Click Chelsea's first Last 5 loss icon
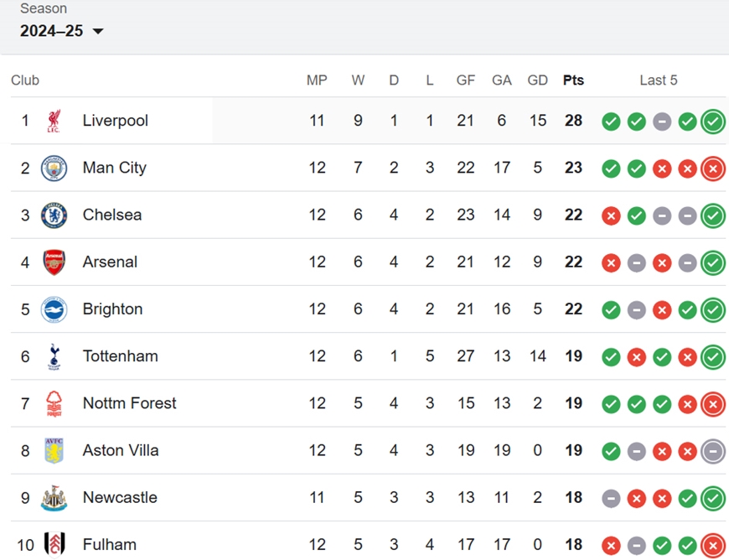This screenshot has width=729, height=560. coord(611,215)
